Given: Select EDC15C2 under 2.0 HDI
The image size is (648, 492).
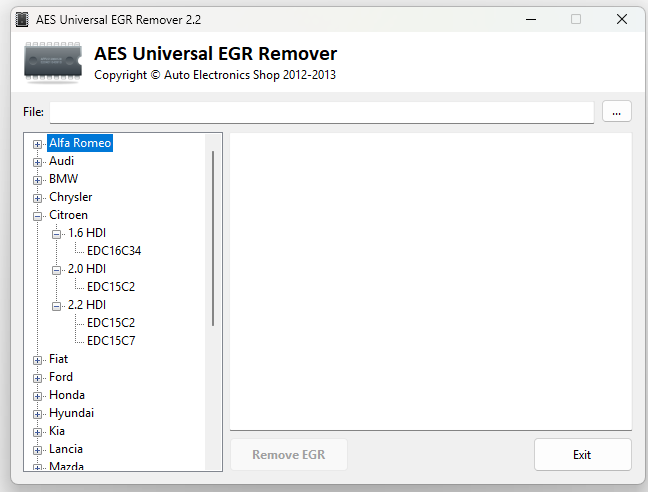Looking at the screenshot, I should [111, 287].
